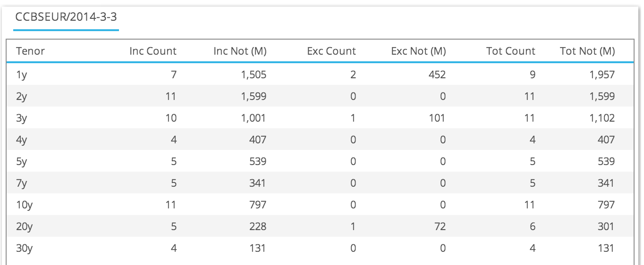This screenshot has width=644, height=265.
Task: Sort by the Tot Not (M) header
Action: [587, 51]
